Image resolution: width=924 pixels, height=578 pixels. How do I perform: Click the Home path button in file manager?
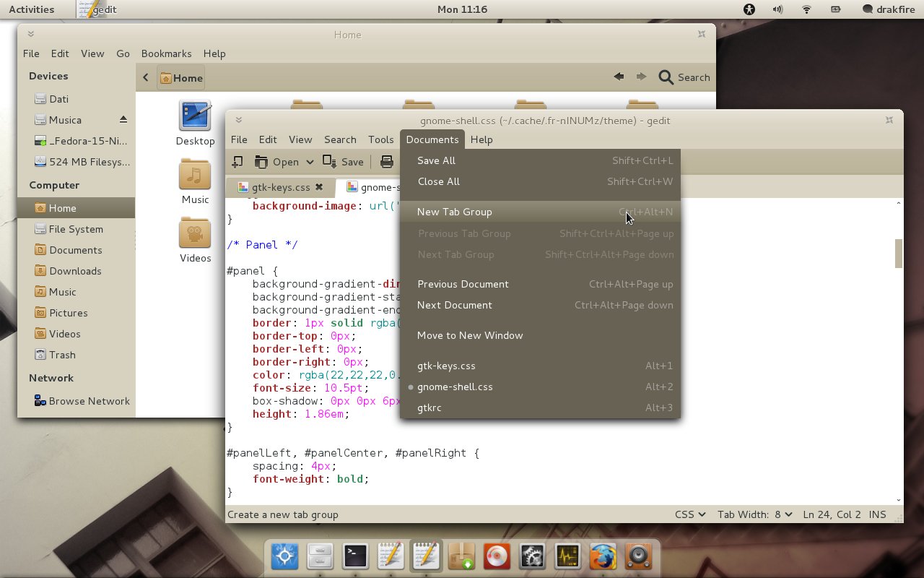pos(181,77)
